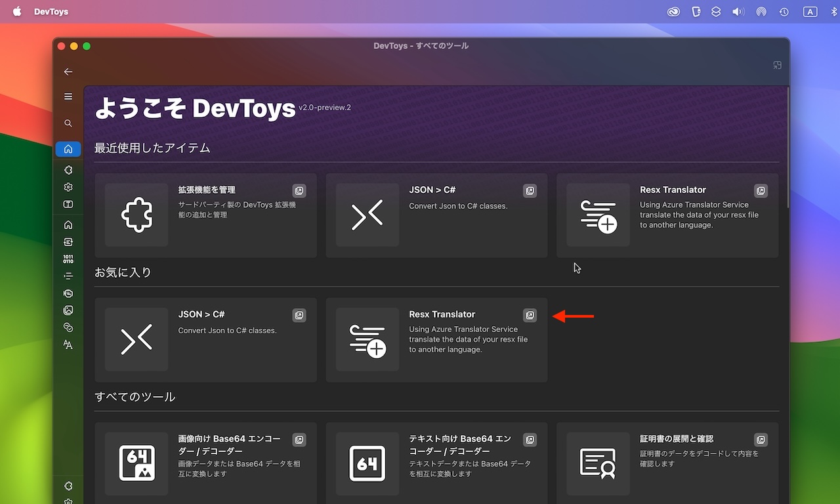Pop out recent Resx Translator card
This screenshot has width=840, height=504.
pos(761,191)
